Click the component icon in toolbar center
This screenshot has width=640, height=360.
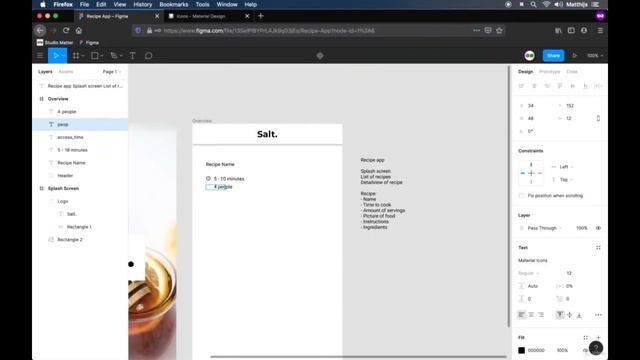pos(320,56)
